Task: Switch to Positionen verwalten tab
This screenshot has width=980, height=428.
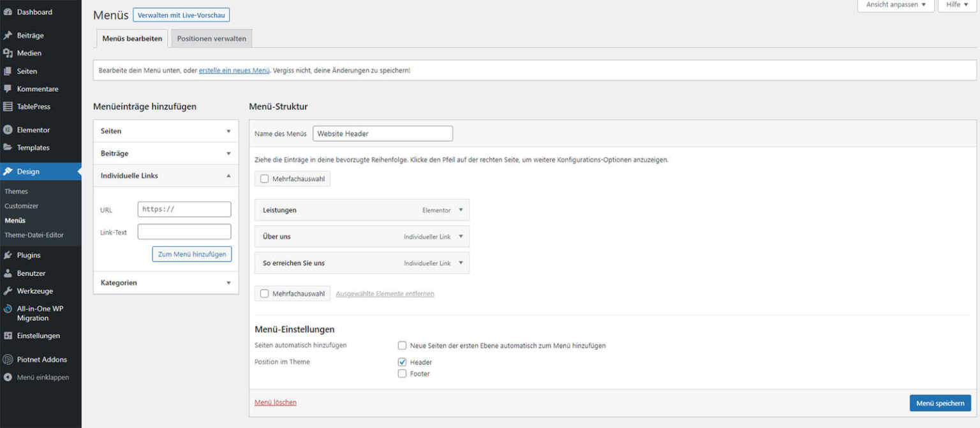Action: coord(211,38)
